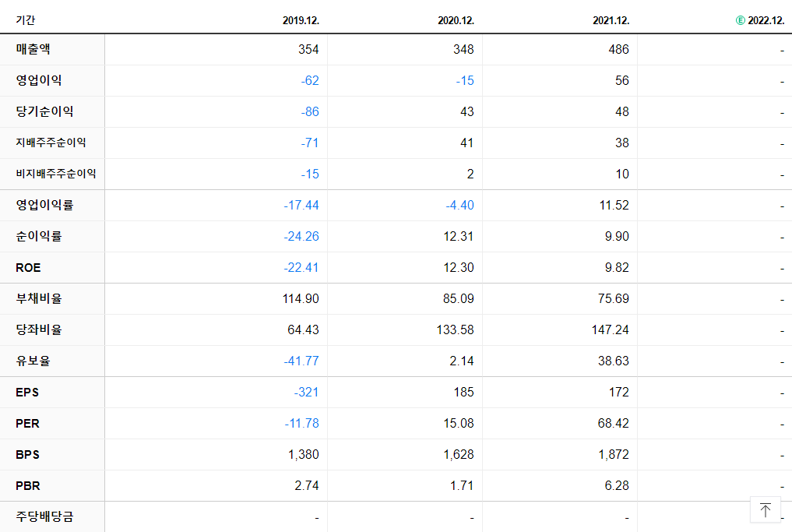Viewport: 792px width, 532px height.
Task: Click the 2019 PER value -11.78
Action: tap(301, 424)
